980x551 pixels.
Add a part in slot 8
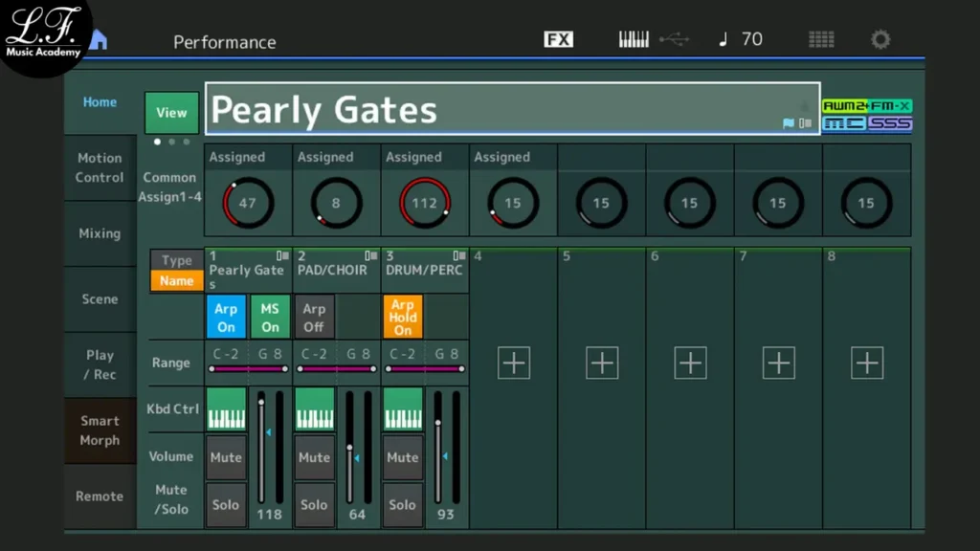866,363
